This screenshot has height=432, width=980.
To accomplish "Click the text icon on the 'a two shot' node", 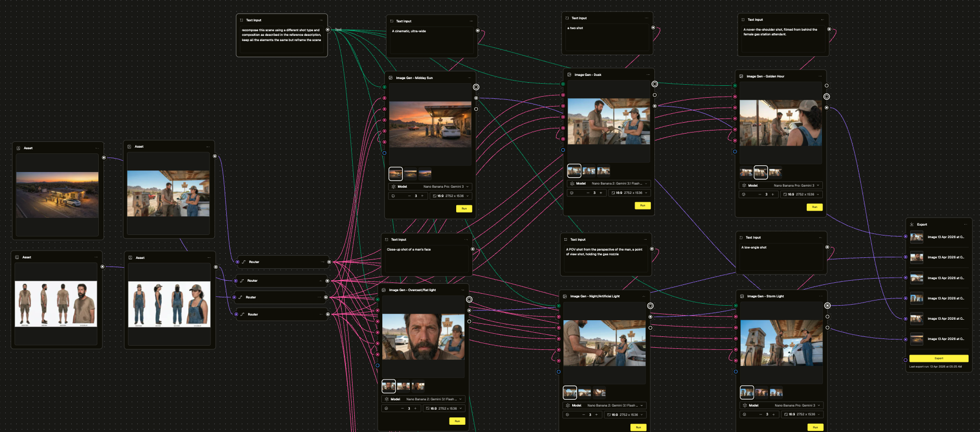I will 567,18.
